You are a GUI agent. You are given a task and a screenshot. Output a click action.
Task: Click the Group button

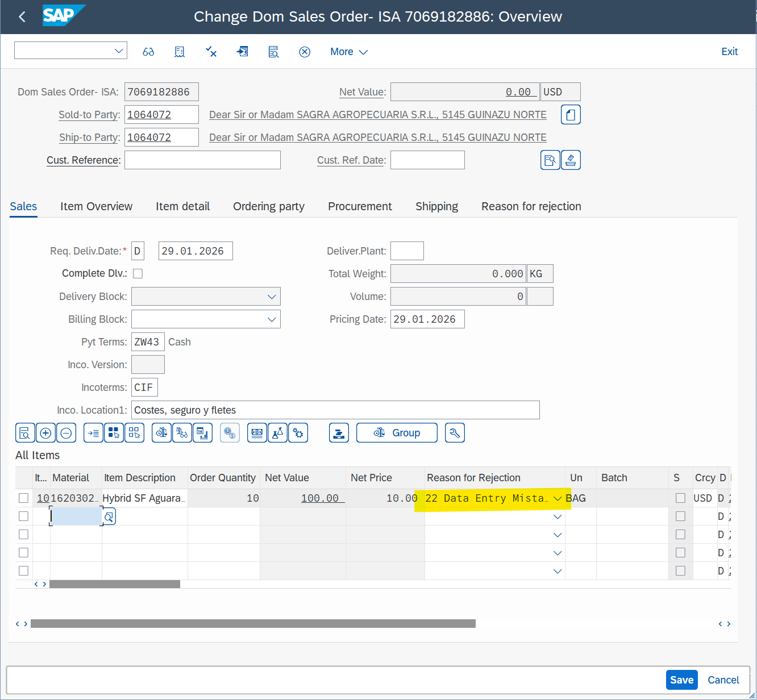(x=397, y=433)
